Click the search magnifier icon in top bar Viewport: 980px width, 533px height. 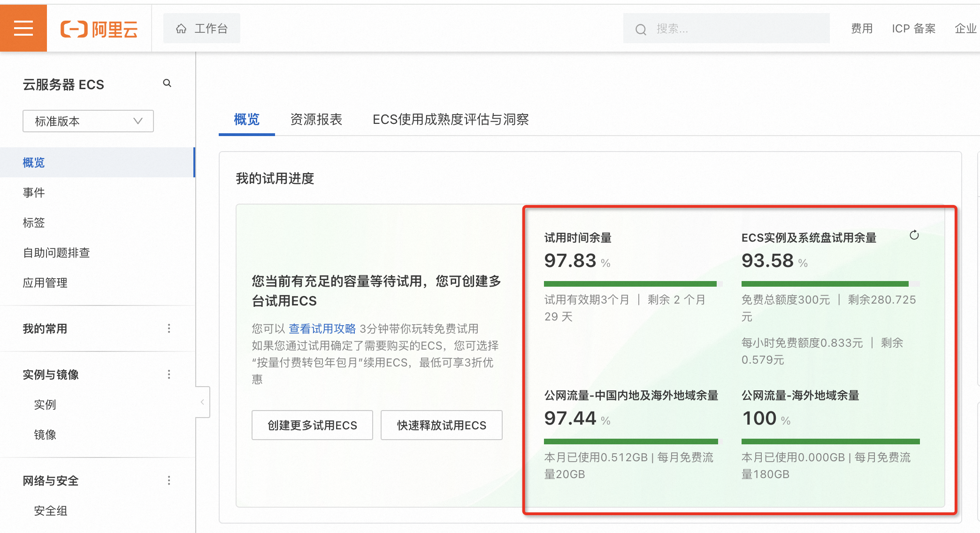[641, 29]
